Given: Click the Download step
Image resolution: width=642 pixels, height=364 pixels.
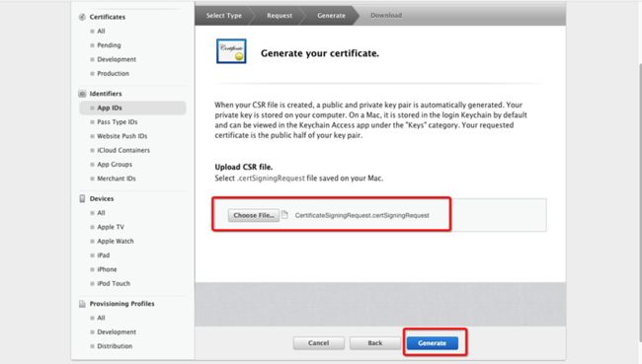Looking at the screenshot, I should 386,15.
